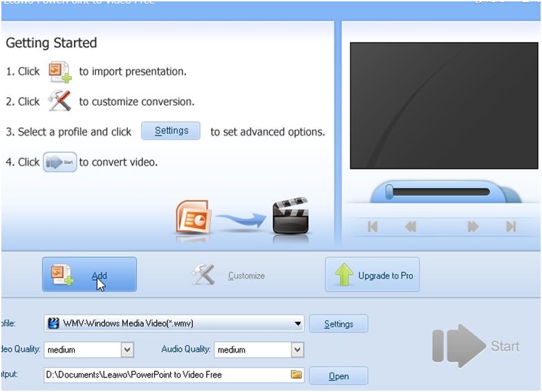This screenshot has width=542, height=392.
Task: Rewind the preview video
Action: pyautogui.click(x=411, y=227)
